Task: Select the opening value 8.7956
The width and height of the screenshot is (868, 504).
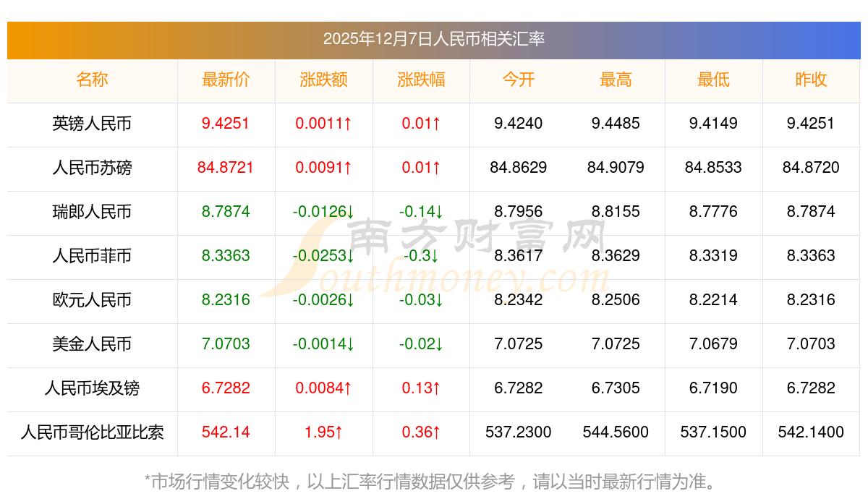Action: click(x=519, y=212)
